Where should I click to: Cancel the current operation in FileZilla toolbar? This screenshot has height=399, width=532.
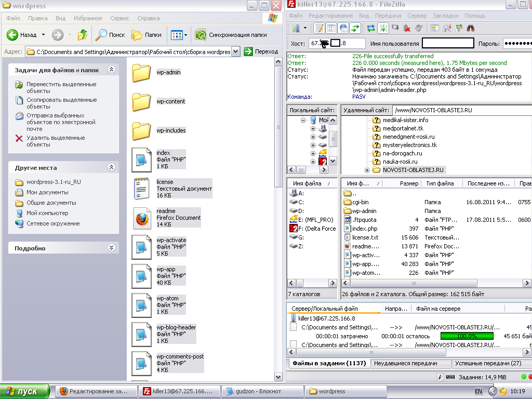pyautogui.click(x=395, y=28)
